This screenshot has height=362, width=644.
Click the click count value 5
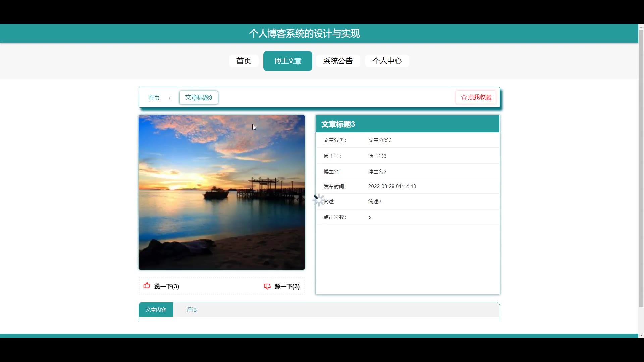point(370,217)
